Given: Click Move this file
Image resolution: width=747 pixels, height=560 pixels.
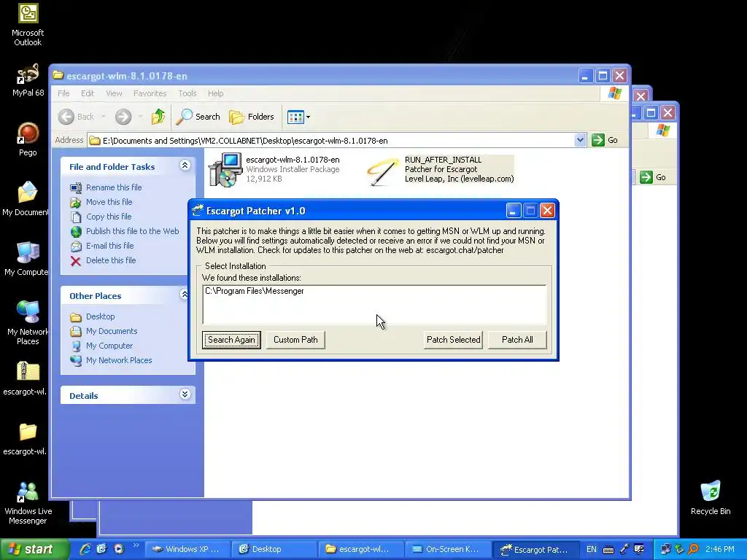Looking at the screenshot, I should click(x=109, y=202).
